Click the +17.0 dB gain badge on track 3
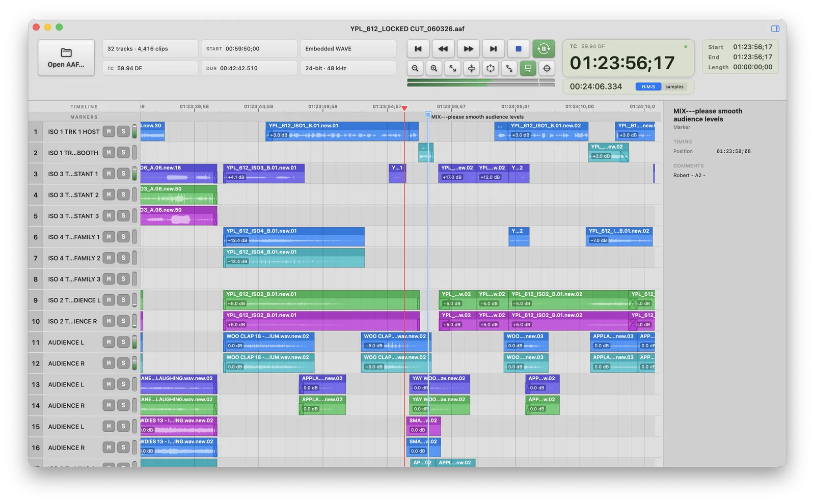 click(452, 177)
